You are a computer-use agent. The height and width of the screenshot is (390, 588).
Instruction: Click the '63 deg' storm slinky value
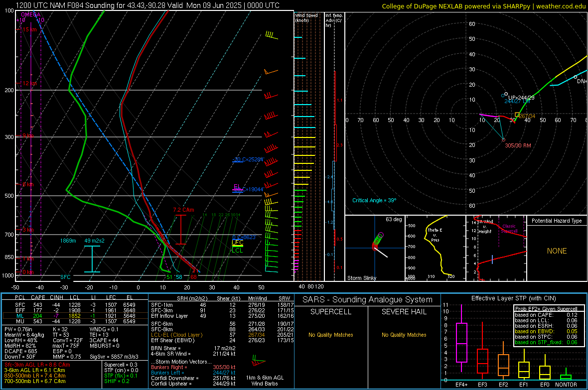pyautogui.click(x=394, y=219)
